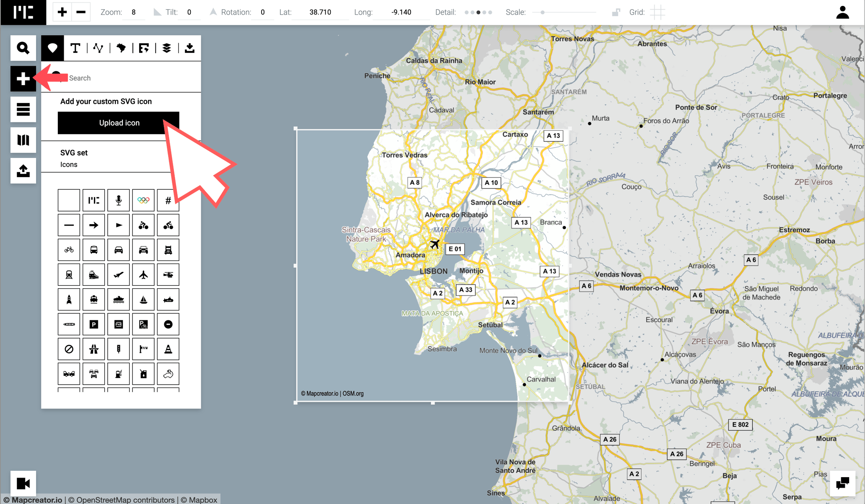Screen dimensions: 865x504
Task: Select the text tool tab
Action: [75, 48]
